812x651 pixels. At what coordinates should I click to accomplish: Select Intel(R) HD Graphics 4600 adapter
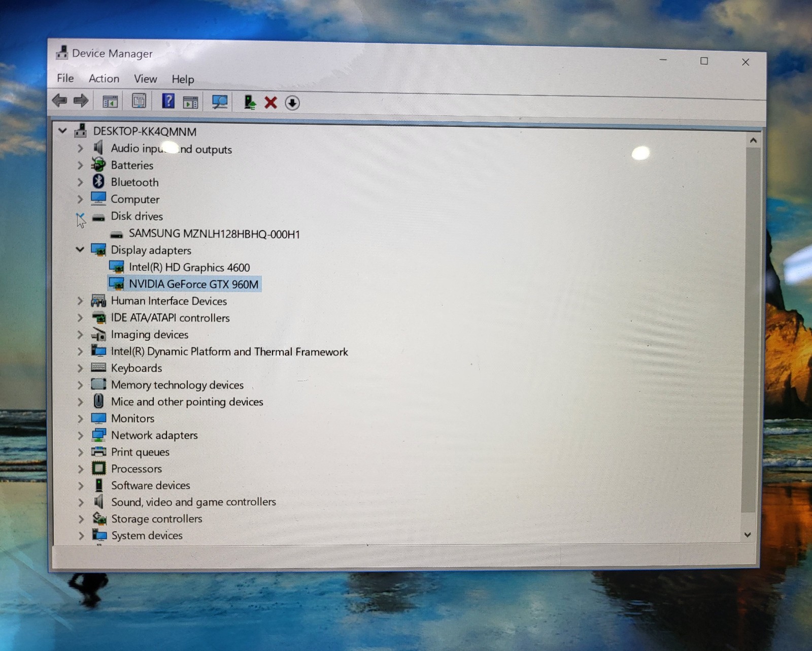189,267
